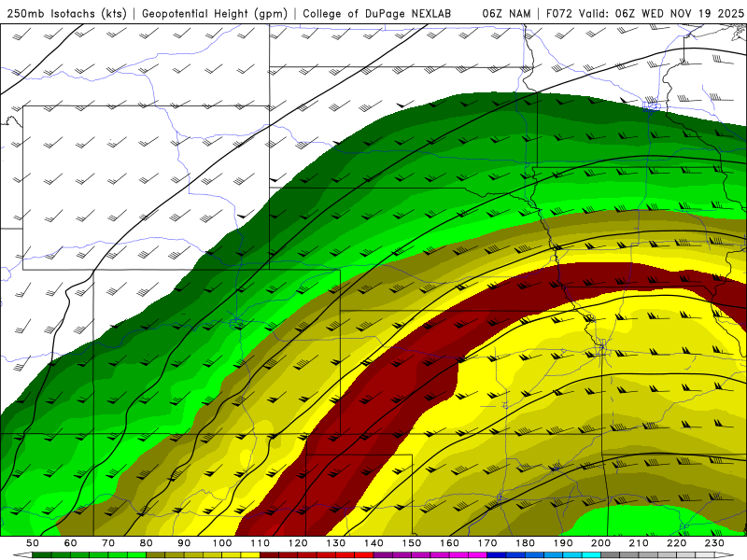Image resolution: width=747 pixels, height=560 pixels.
Task: Click the darkest green swatch above the 50 label
Action: click(41, 555)
